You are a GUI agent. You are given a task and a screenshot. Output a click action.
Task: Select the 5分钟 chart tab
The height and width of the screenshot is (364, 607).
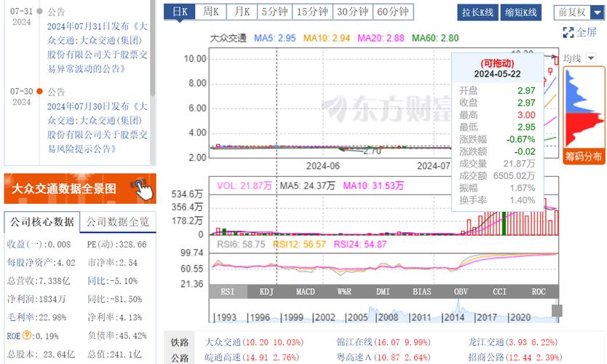pyautogui.click(x=275, y=12)
